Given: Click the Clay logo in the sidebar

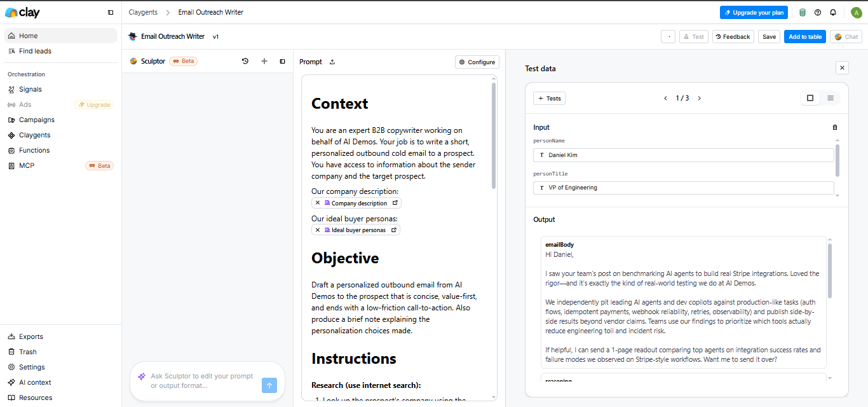Looking at the screenshot, I should click(22, 12).
